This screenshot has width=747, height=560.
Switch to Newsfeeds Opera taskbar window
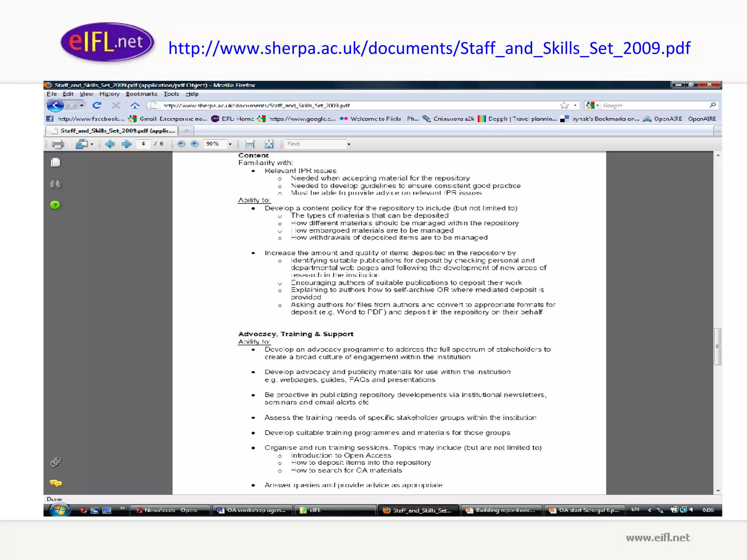[x=170, y=510]
